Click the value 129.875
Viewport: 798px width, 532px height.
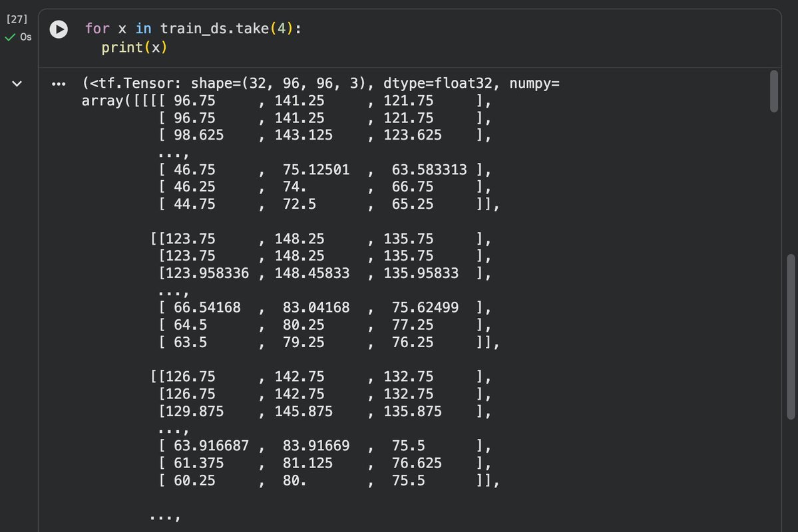click(x=195, y=412)
